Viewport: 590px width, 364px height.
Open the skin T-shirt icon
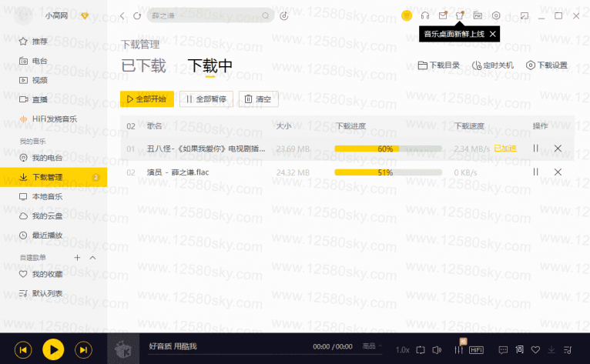pyautogui.click(x=460, y=15)
